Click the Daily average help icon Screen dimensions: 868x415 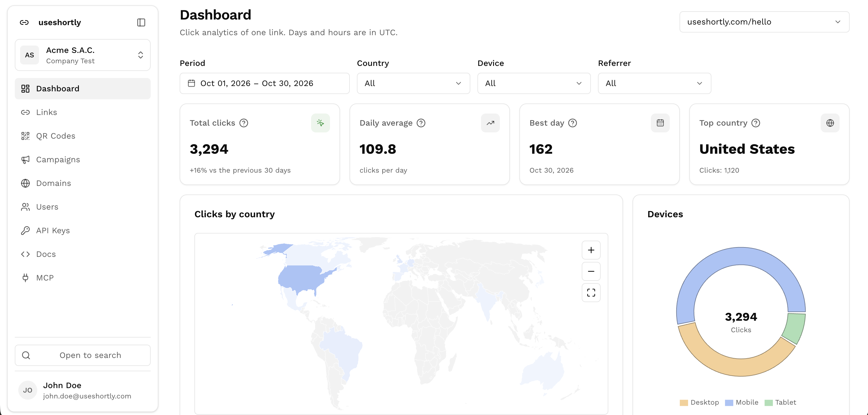click(x=421, y=123)
